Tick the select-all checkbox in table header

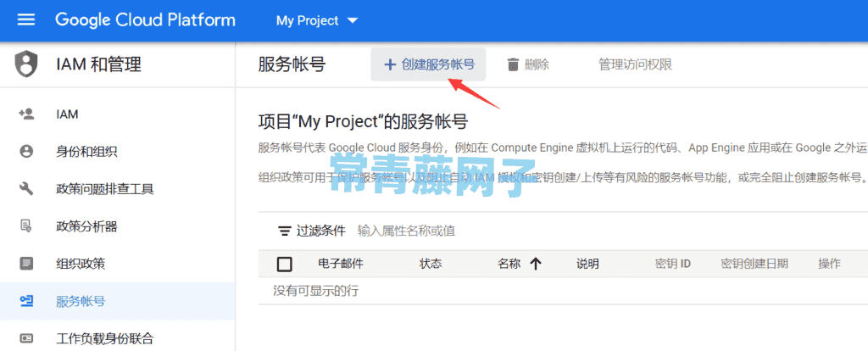point(285,265)
